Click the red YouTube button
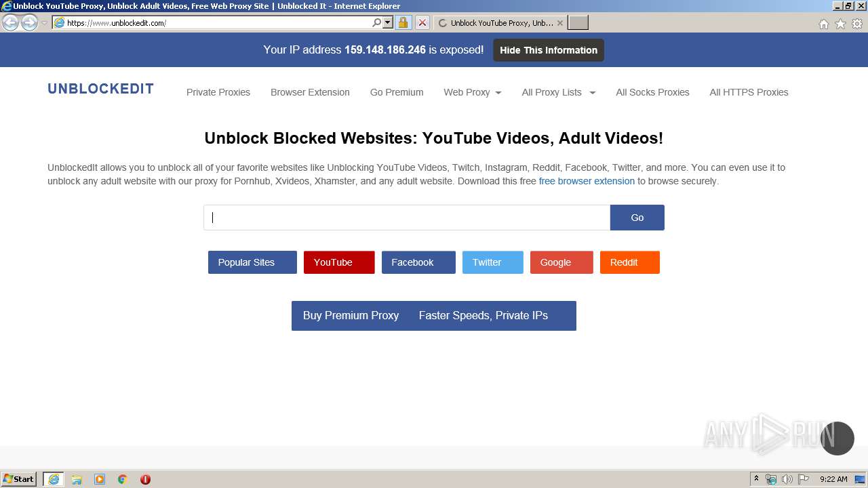The height and width of the screenshot is (488, 868). (339, 262)
